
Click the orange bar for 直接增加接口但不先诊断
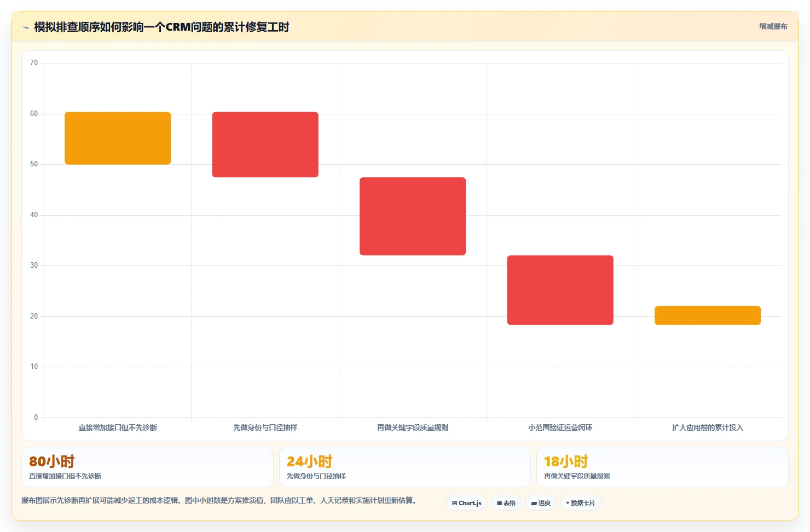pos(118,138)
